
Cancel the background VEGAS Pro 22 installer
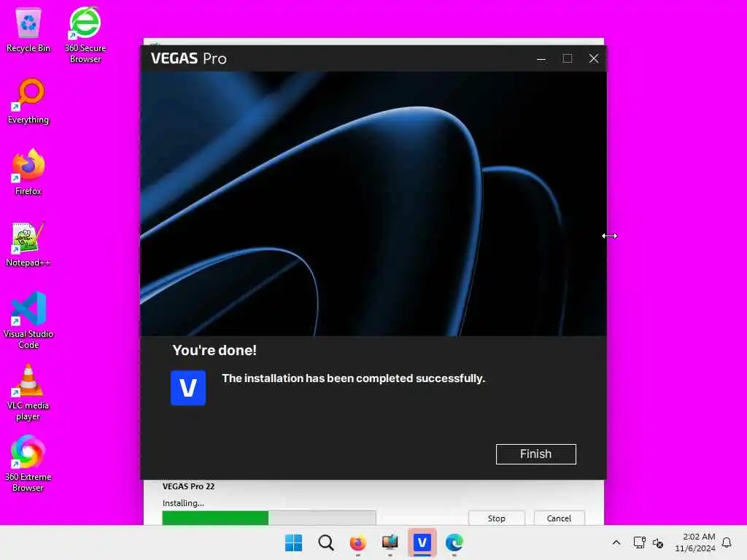559,518
